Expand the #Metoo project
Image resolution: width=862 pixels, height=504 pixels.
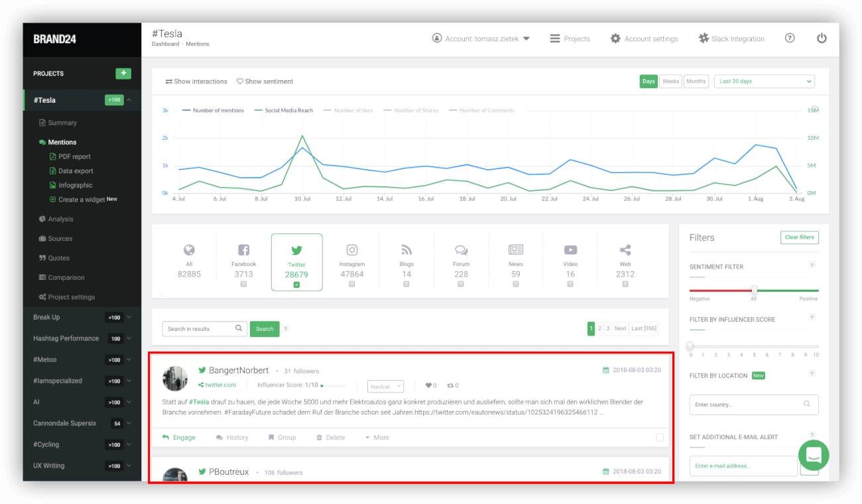(x=129, y=359)
